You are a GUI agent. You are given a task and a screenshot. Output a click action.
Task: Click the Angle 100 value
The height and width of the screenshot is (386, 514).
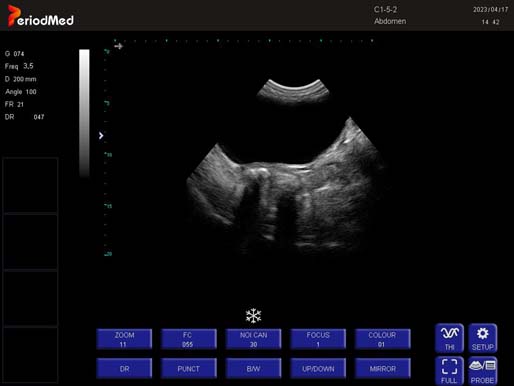(x=21, y=92)
